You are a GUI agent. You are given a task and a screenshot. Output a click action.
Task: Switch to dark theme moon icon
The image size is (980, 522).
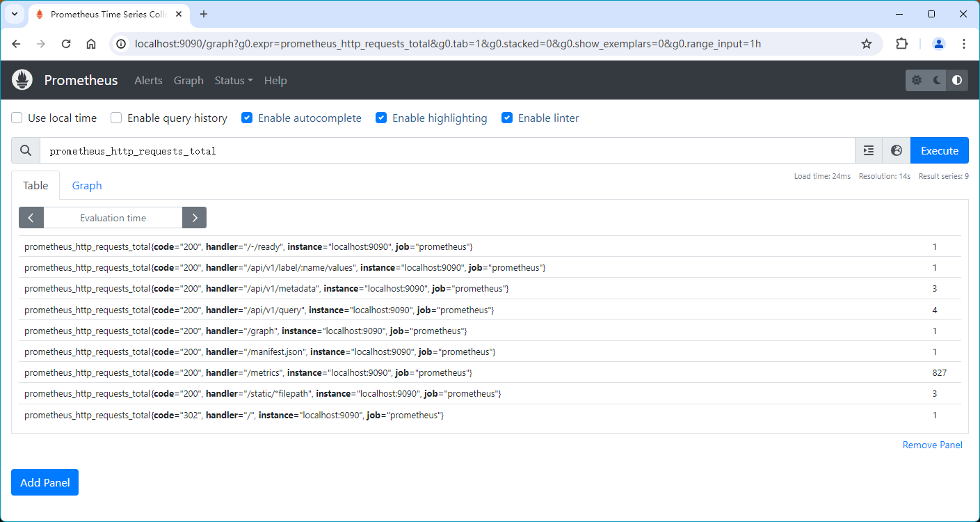[x=937, y=80]
